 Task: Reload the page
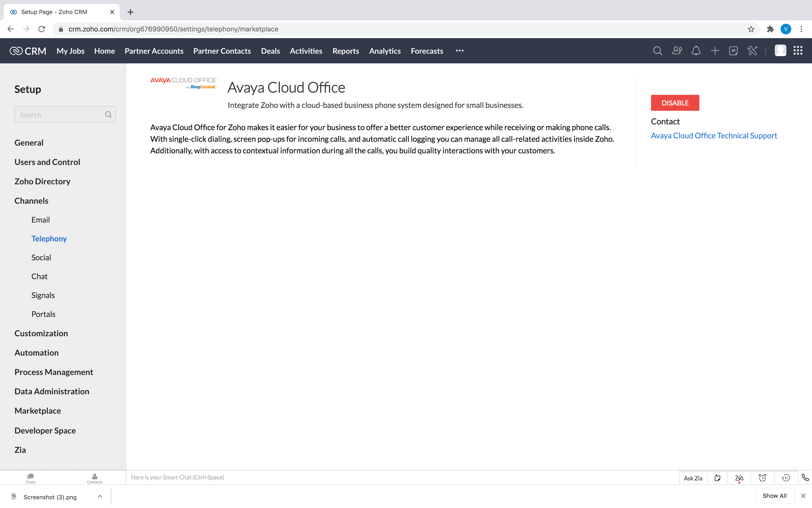pos(42,29)
